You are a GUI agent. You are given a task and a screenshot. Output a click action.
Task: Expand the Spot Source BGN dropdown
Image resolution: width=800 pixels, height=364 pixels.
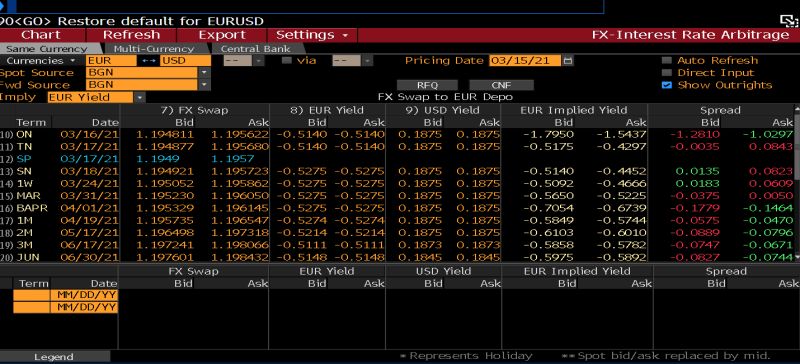tap(205, 73)
